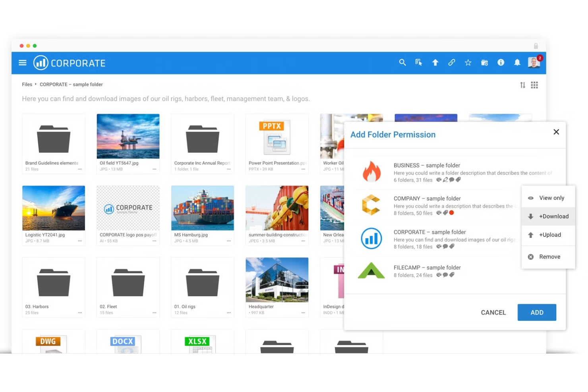Change sort order with the arrows icon
This screenshot has height=392, width=588.
pos(522,85)
